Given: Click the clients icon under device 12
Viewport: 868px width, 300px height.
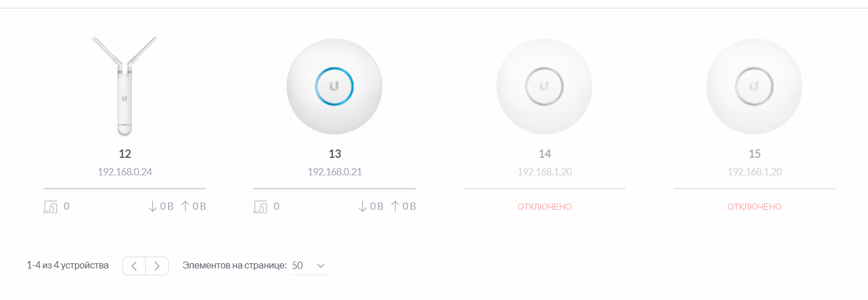Looking at the screenshot, I should tap(50, 207).
